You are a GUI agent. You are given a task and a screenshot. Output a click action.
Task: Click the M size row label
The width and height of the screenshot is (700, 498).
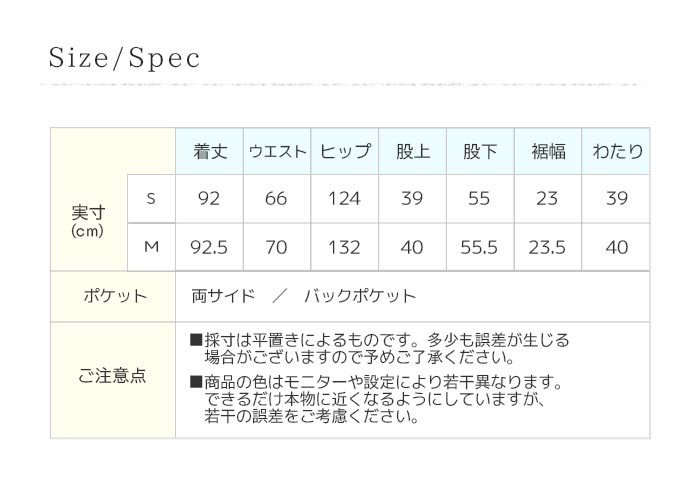pyautogui.click(x=151, y=247)
